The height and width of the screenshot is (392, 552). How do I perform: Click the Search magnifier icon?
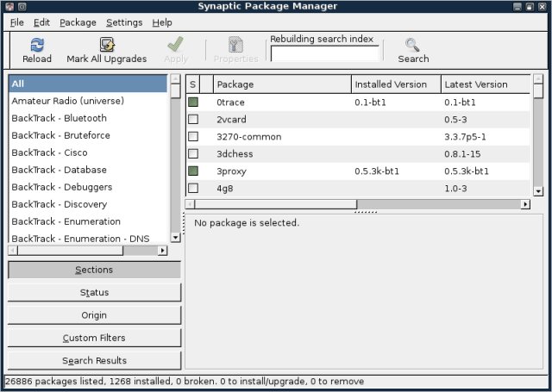(412, 46)
